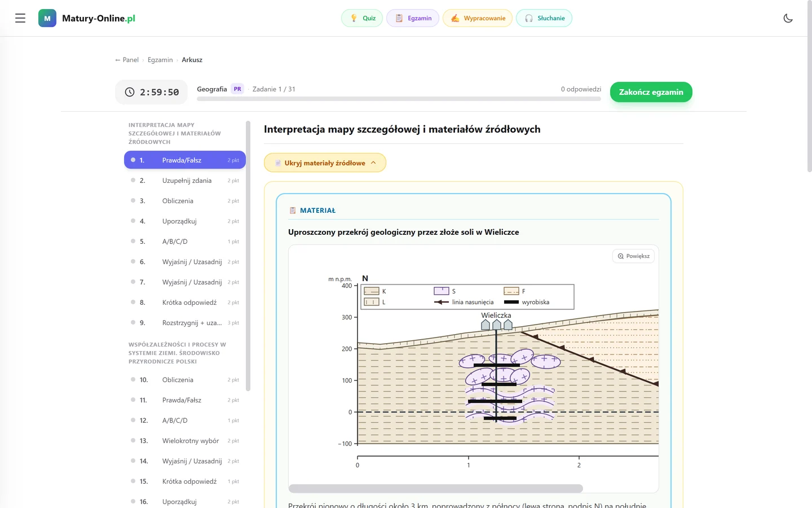This screenshot has width=812, height=508.
Task: Click the exam progress bar
Action: [399, 99]
